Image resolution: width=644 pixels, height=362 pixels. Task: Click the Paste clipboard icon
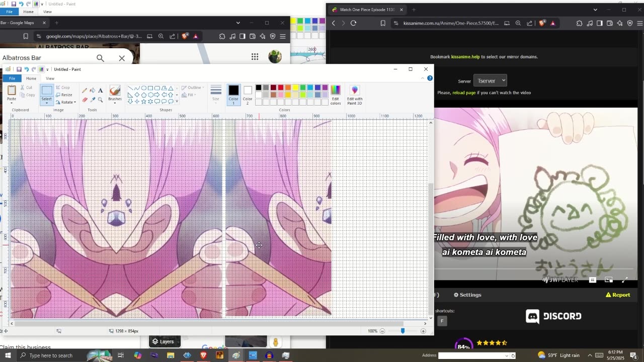click(x=12, y=90)
